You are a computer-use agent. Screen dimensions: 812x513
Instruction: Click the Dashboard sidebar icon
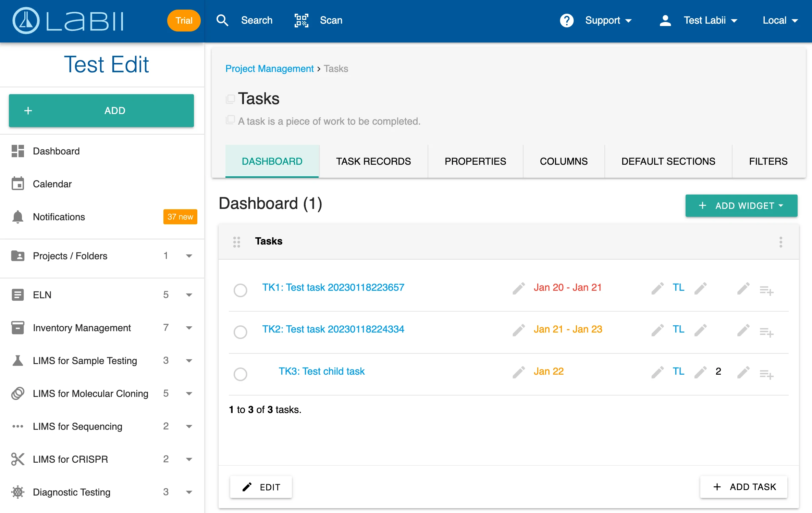pos(18,151)
